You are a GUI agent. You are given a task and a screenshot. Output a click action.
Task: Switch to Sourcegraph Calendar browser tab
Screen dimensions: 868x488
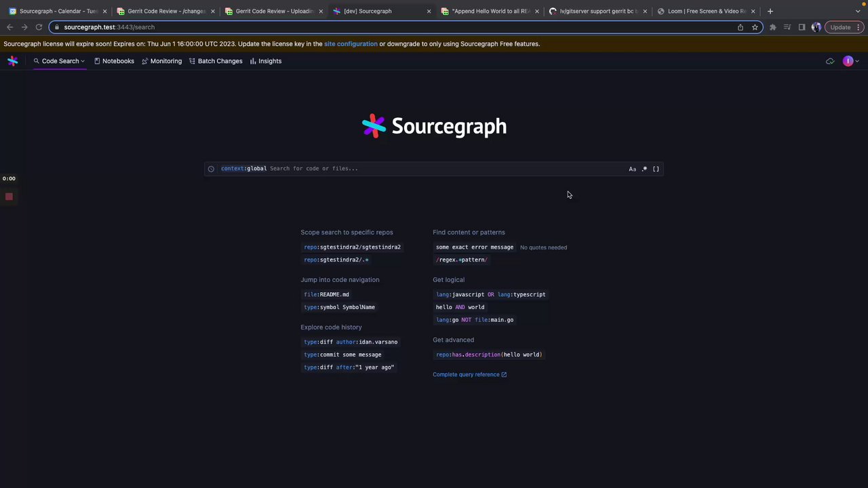(x=58, y=12)
